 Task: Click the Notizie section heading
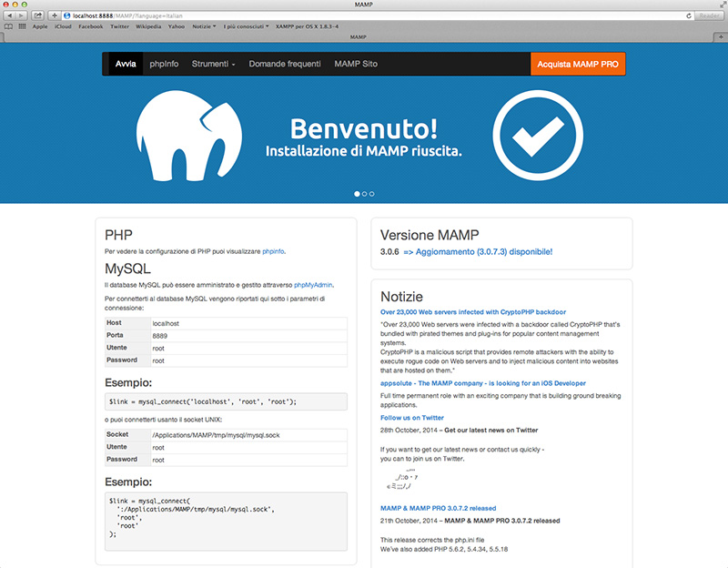coord(401,297)
